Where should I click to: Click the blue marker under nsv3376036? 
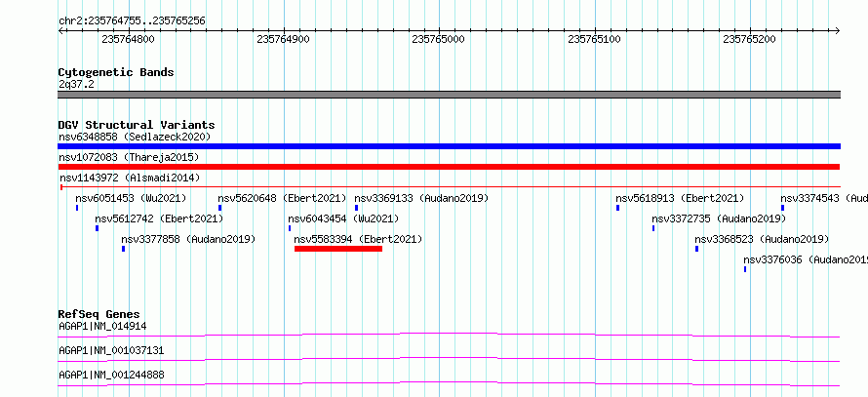tap(745, 269)
